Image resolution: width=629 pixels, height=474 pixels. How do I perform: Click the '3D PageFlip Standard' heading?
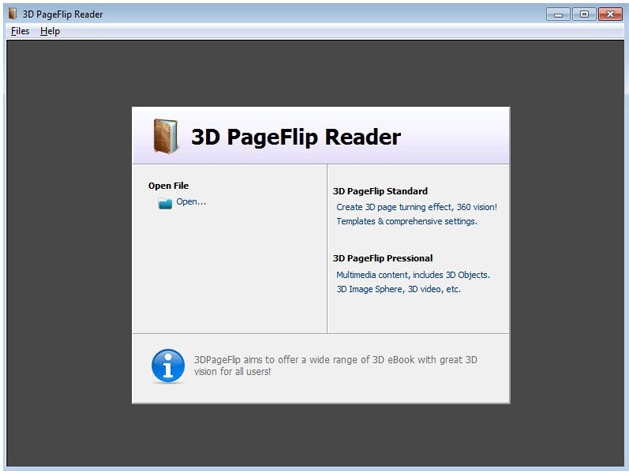coord(380,191)
